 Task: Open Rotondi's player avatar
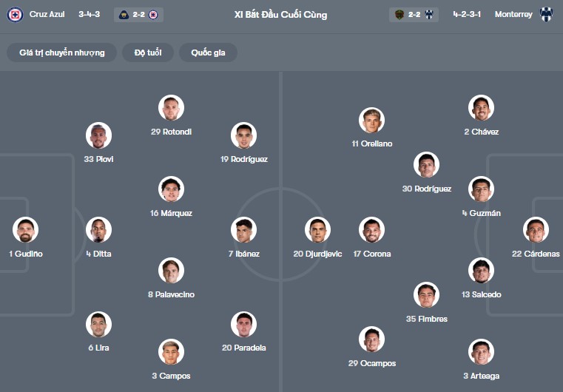tap(171, 108)
